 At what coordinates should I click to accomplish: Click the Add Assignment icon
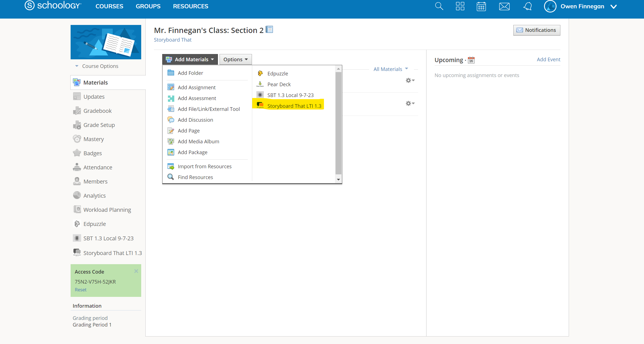pos(171,87)
